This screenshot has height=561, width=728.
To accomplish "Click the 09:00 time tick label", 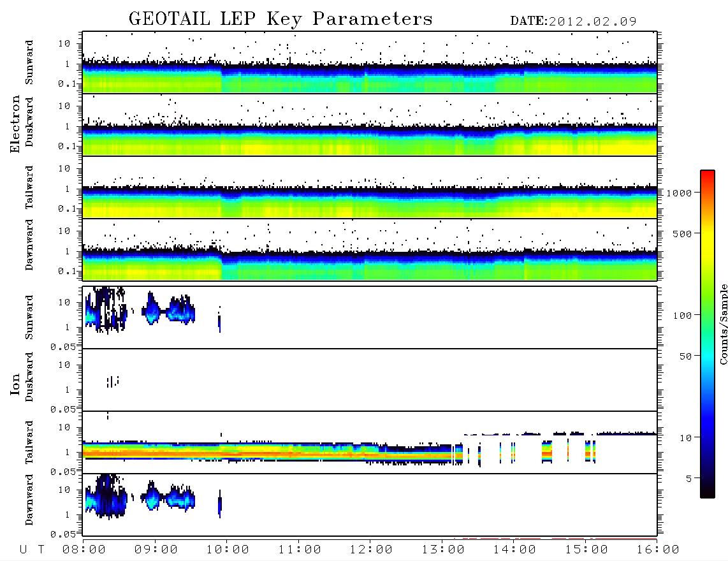I will (x=156, y=550).
